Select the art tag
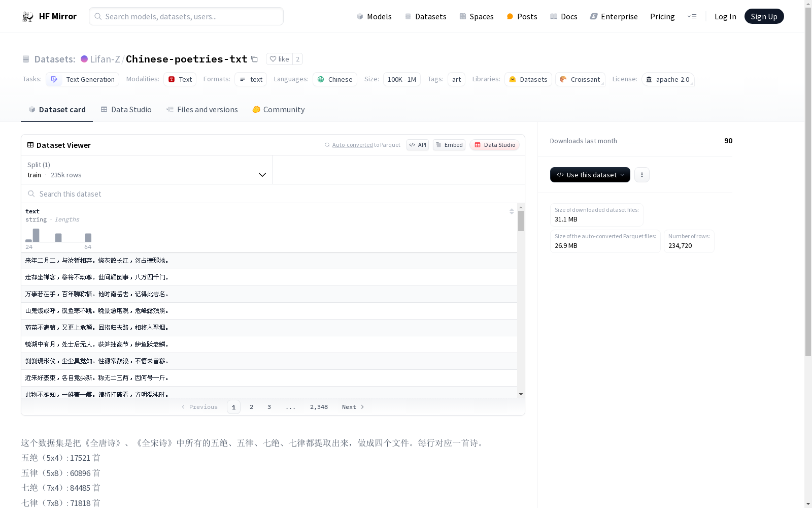This screenshot has height=508, width=812. 456,79
